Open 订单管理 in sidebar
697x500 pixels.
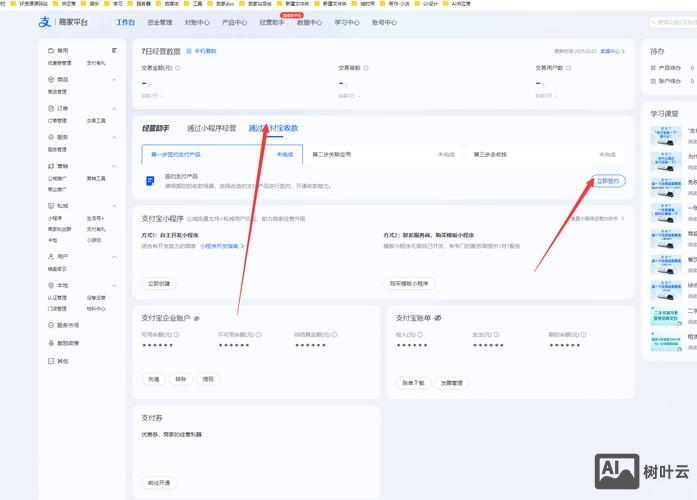[57, 120]
